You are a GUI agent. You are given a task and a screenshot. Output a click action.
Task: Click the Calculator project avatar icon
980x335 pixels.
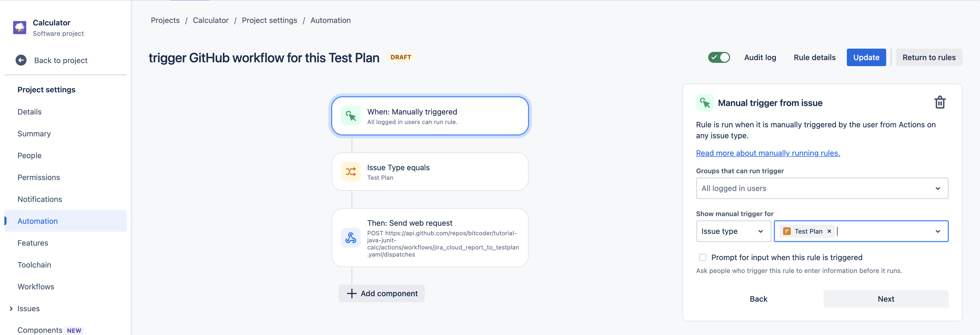(19, 28)
